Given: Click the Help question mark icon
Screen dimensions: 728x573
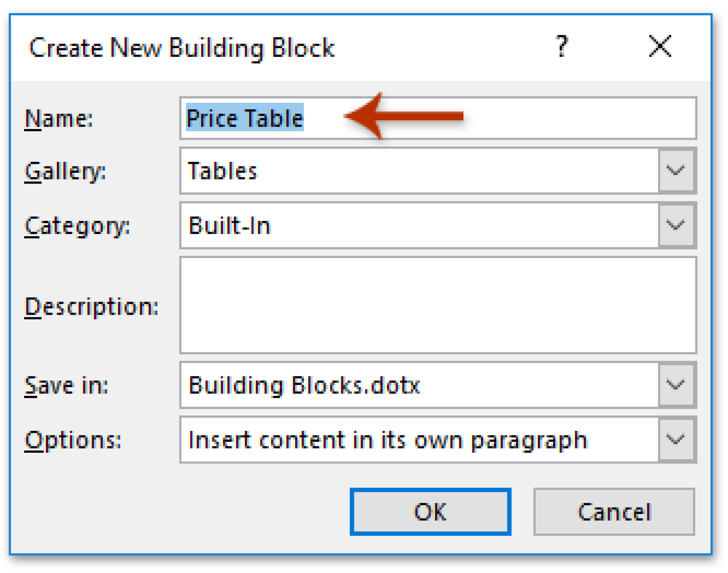Looking at the screenshot, I should 562,46.
